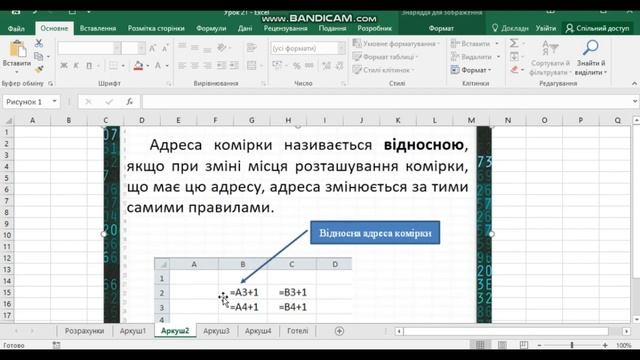Click the Wrap Text icon
This screenshot has height=360, width=640.
(252, 47)
